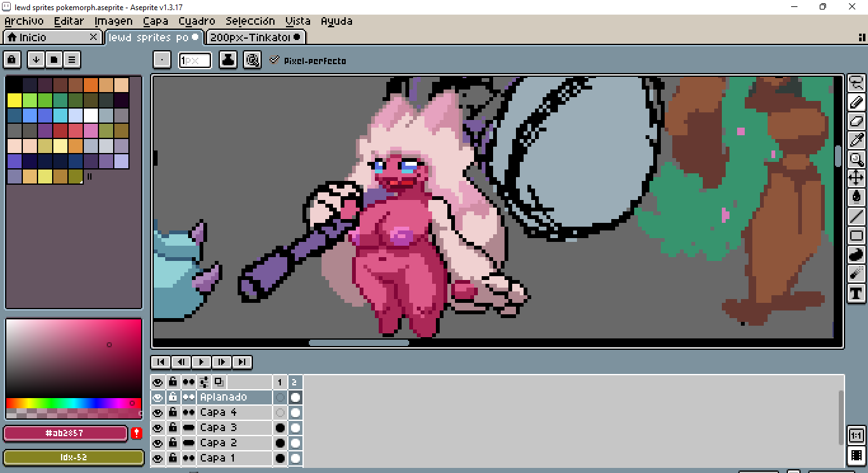Image resolution: width=868 pixels, height=473 pixels.
Task: Click the ink type button
Action: tap(228, 60)
